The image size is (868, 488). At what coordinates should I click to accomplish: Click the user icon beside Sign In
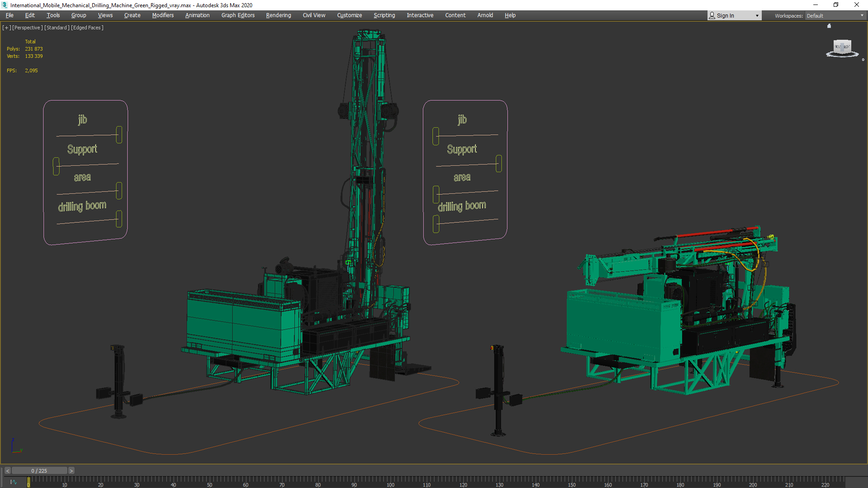pyautogui.click(x=712, y=15)
